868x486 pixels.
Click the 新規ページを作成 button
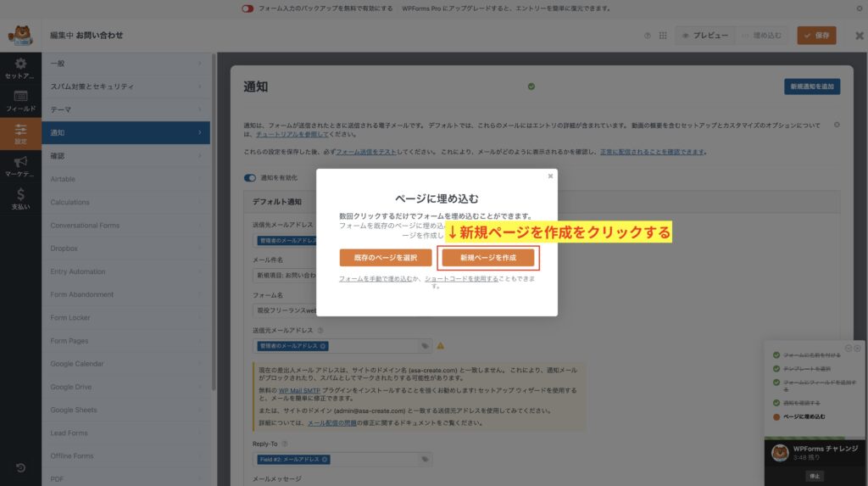coord(487,257)
